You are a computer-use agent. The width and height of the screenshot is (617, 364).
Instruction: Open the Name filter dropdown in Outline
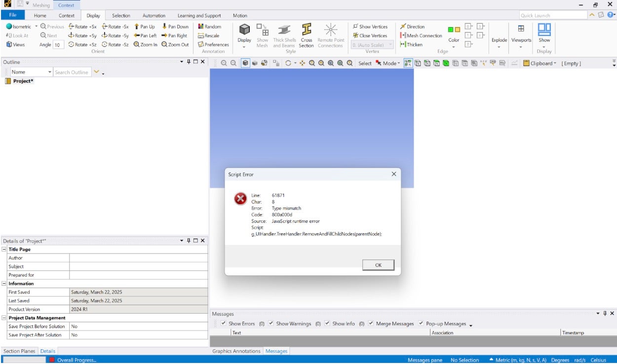[x=49, y=73]
